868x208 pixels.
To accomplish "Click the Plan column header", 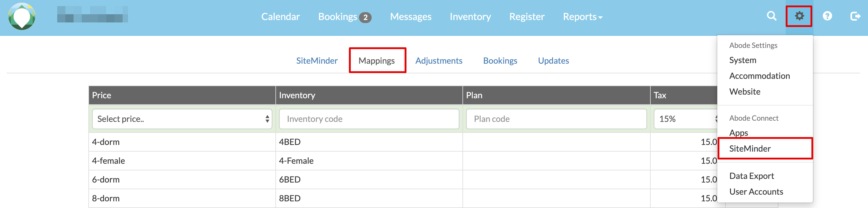I will (556, 95).
